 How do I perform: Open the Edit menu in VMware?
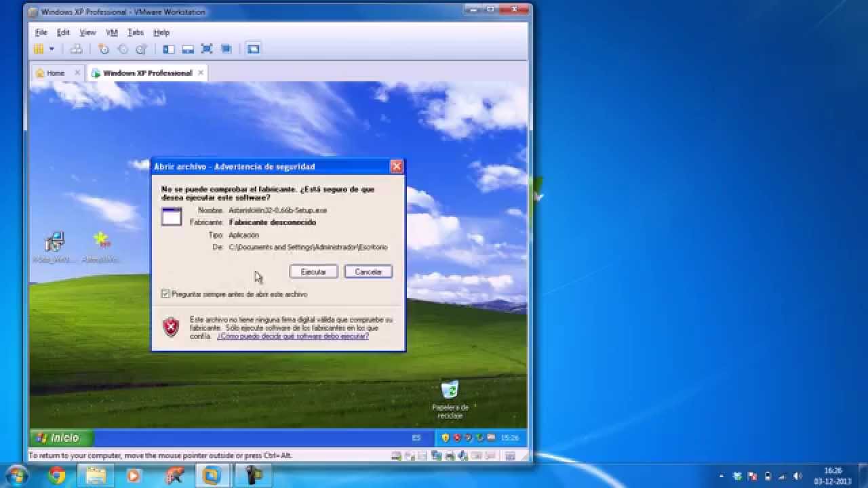(63, 33)
